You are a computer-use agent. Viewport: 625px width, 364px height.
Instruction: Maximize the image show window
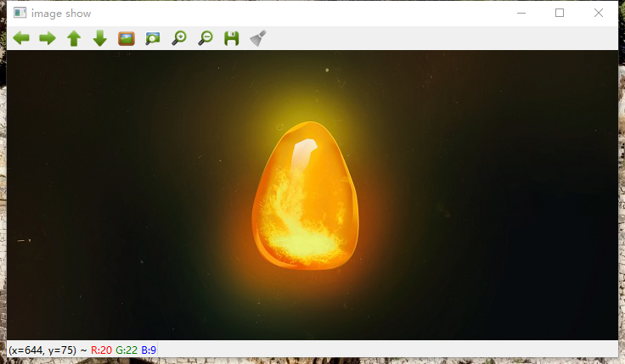pos(560,13)
